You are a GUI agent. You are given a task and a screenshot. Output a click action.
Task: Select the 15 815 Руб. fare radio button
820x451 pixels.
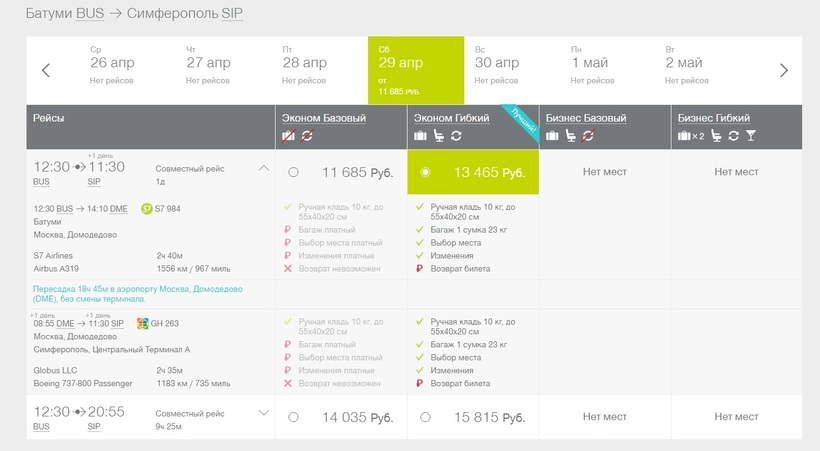425,417
